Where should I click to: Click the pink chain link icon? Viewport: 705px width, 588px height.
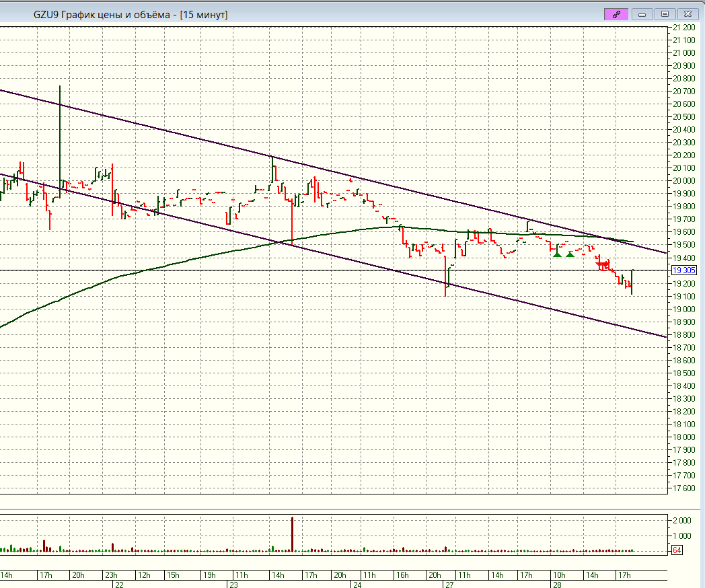pyautogui.click(x=616, y=13)
